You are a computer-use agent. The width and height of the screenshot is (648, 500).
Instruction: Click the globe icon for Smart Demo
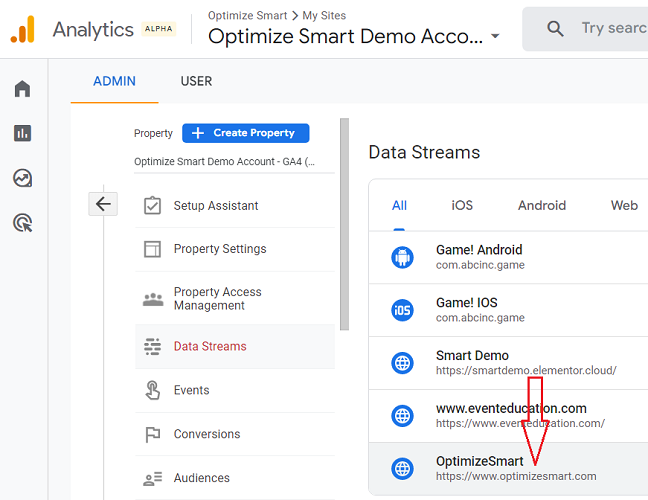(x=402, y=363)
